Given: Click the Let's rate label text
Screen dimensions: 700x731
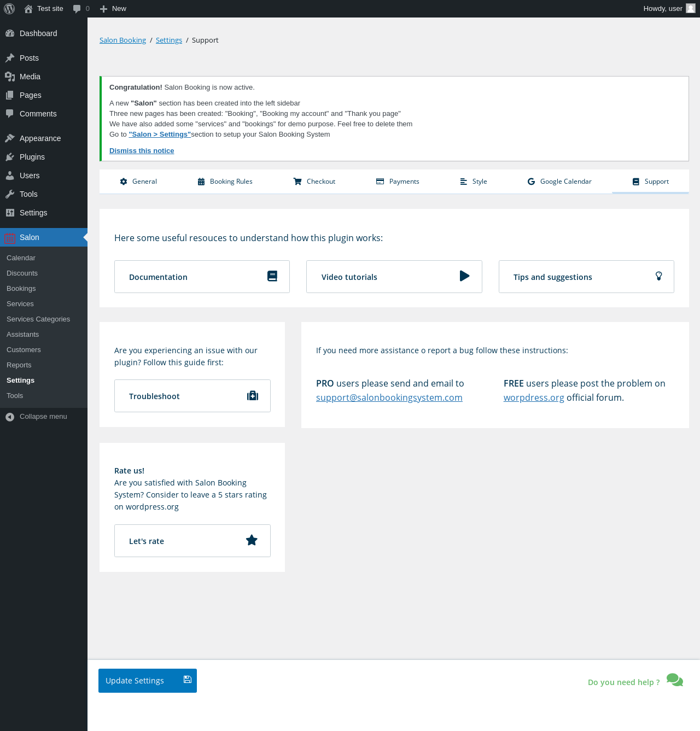Looking at the screenshot, I should pos(147,541).
